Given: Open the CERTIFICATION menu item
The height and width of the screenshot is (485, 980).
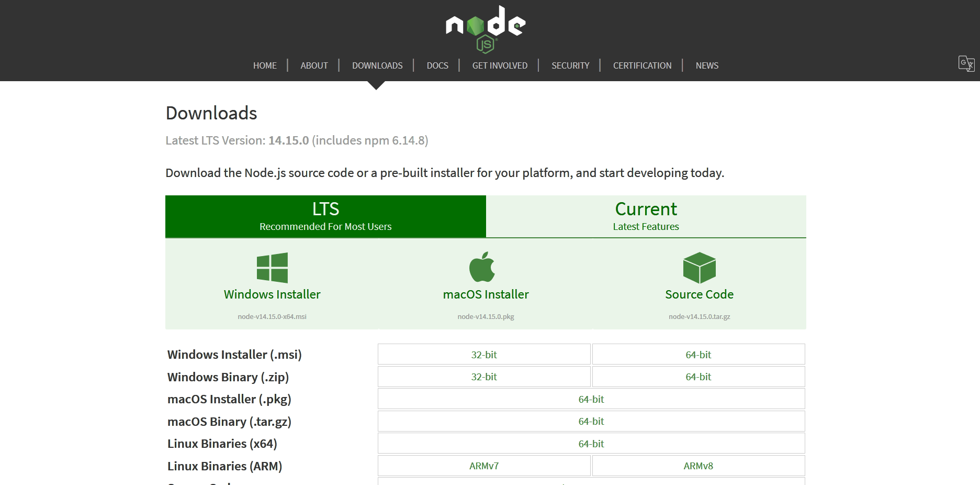Looking at the screenshot, I should pos(642,65).
